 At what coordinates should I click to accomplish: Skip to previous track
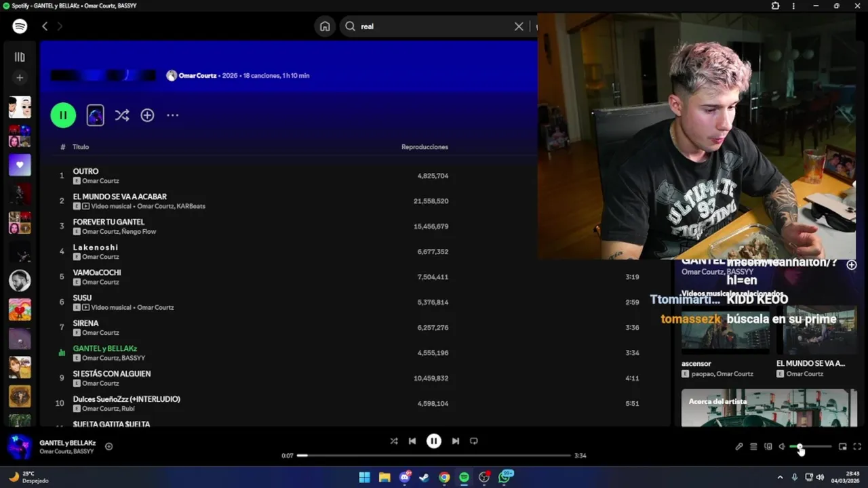click(412, 441)
